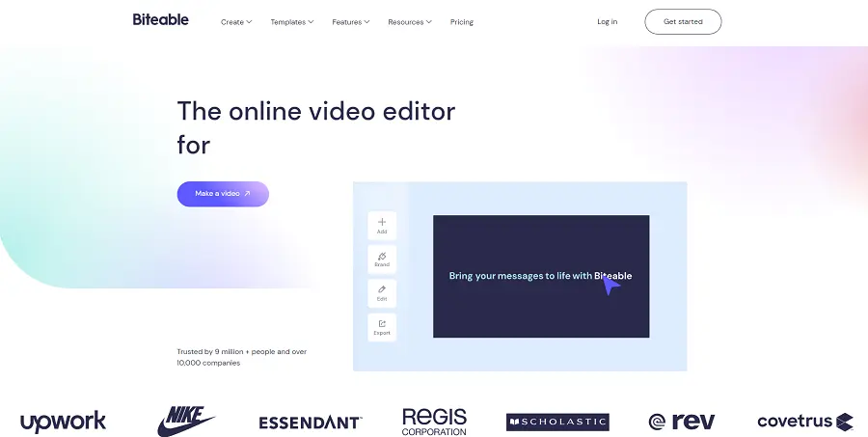Click the Scholastic logo

(x=557, y=422)
